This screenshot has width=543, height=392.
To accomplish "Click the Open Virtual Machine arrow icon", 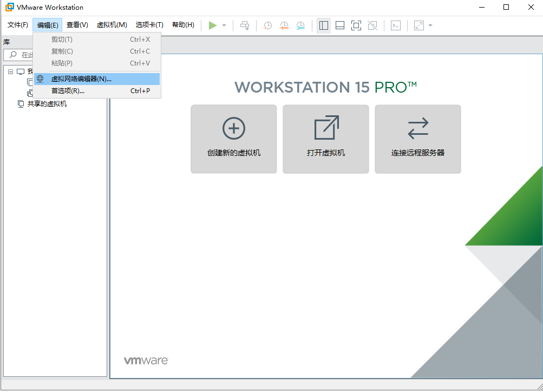I will coord(326,127).
